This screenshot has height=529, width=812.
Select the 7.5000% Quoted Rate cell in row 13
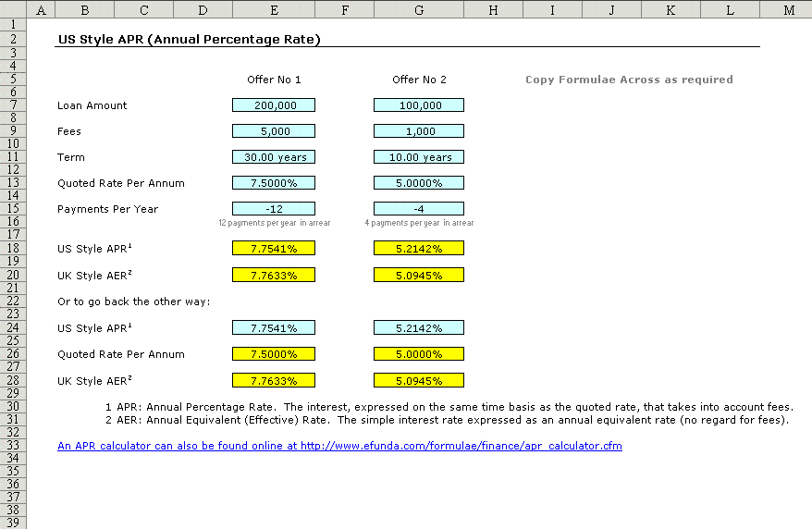click(x=274, y=183)
